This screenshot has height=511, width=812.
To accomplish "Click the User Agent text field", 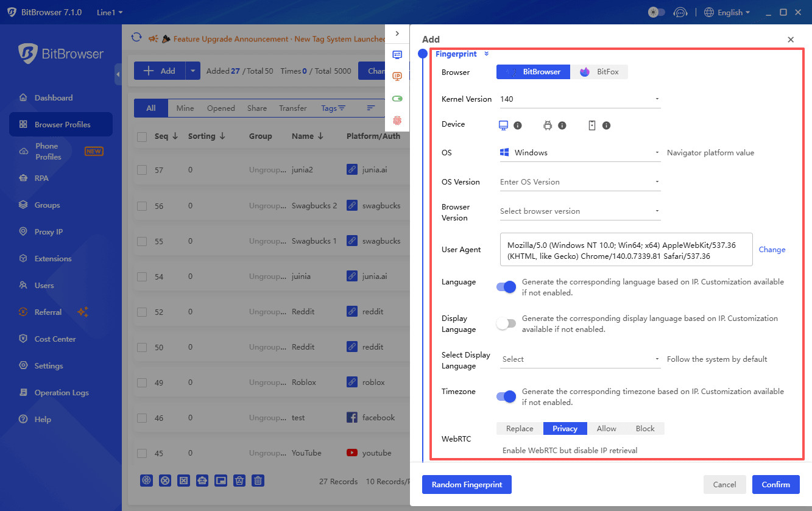I will click(x=626, y=250).
